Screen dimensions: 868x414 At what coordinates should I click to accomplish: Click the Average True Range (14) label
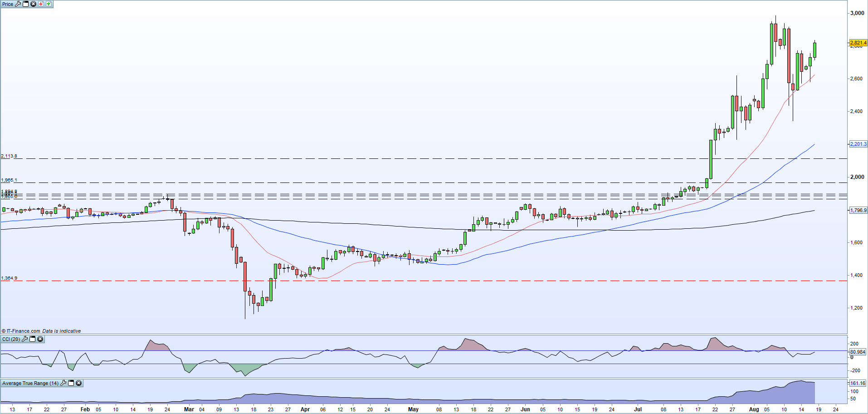coord(30,383)
